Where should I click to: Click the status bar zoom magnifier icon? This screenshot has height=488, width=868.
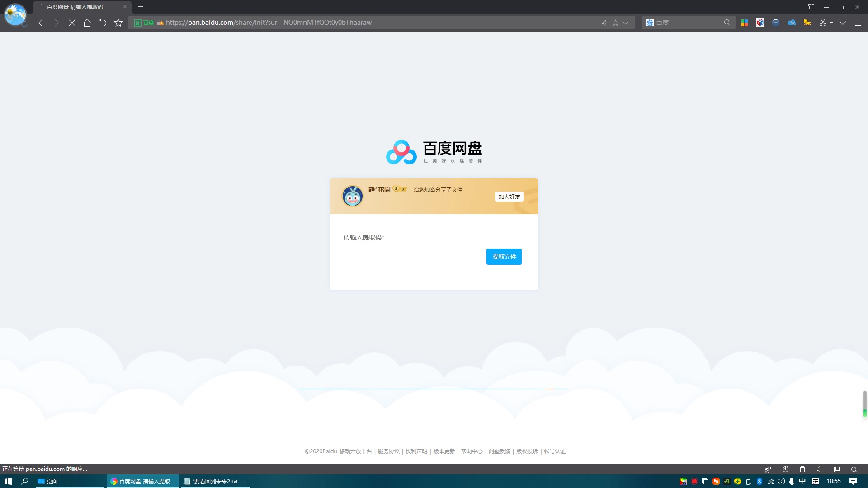[x=854, y=469]
